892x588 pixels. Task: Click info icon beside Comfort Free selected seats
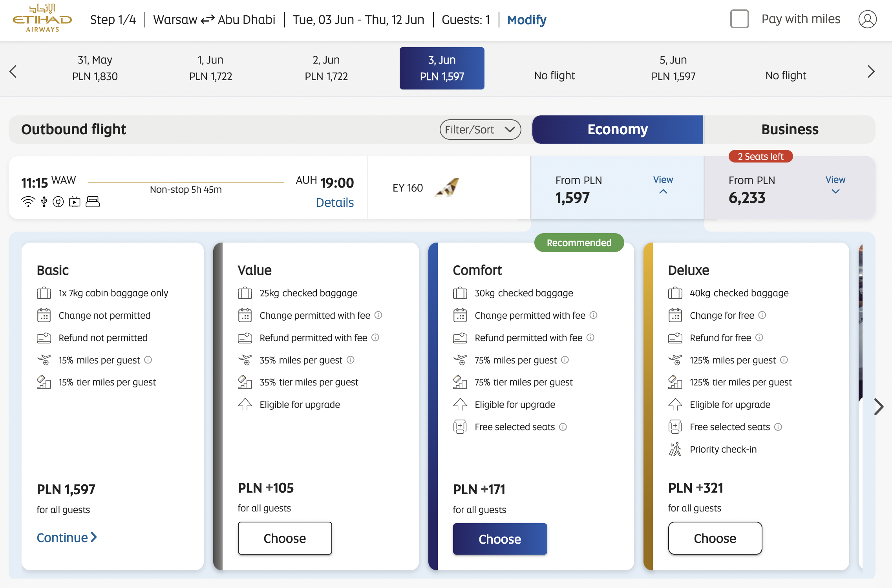[563, 427]
